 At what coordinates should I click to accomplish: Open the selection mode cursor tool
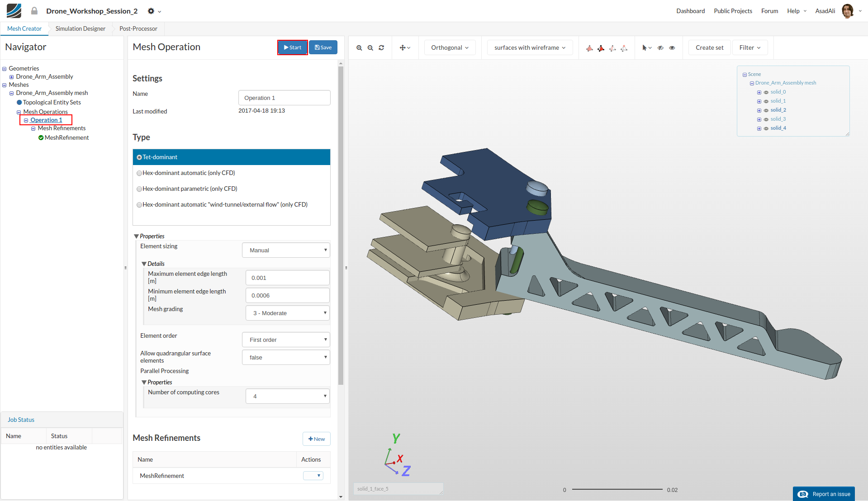click(x=646, y=48)
